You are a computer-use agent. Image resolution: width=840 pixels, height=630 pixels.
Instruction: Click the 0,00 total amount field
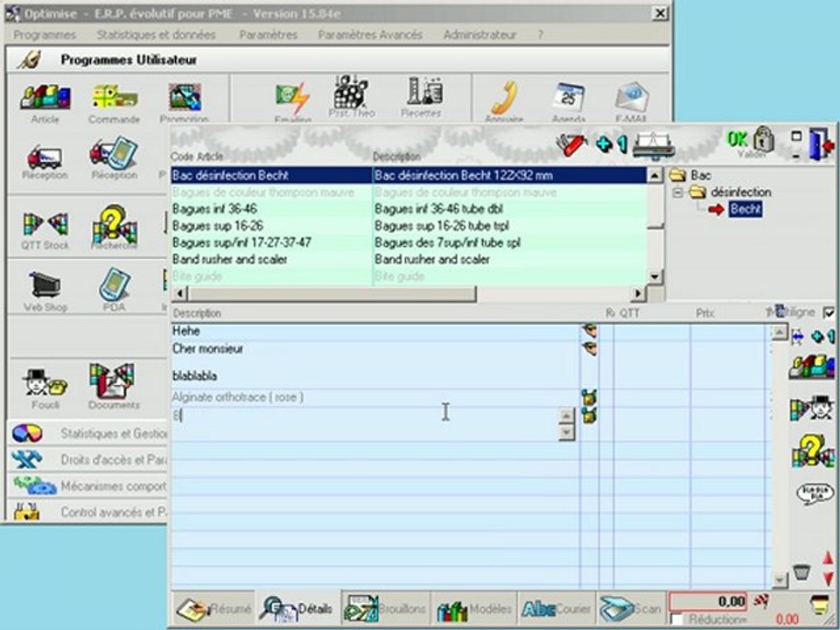[708, 602]
